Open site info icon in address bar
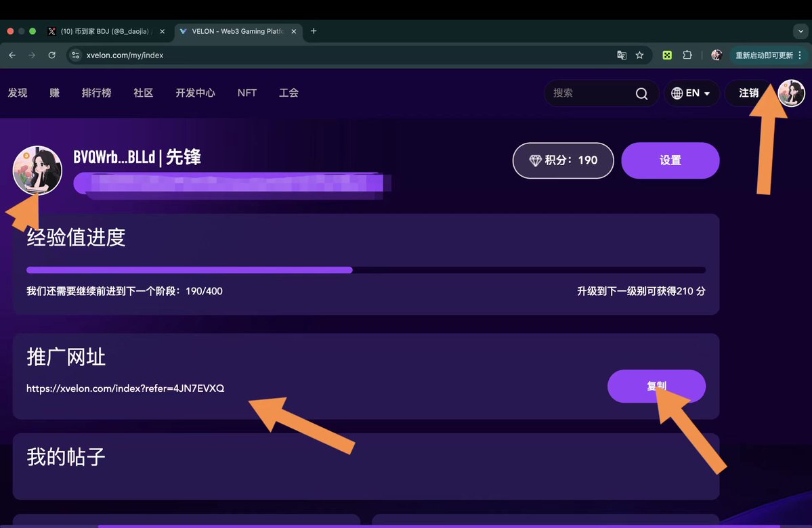This screenshot has height=528, width=812. [x=76, y=55]
